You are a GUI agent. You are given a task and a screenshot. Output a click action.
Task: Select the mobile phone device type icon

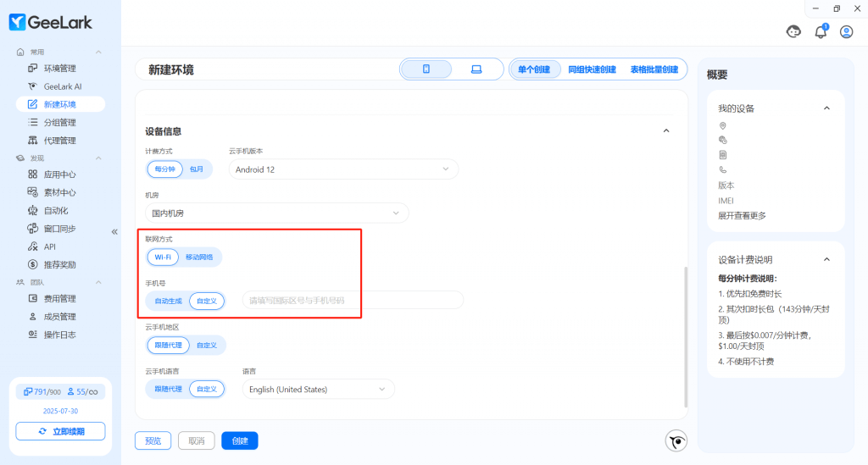pos(426,69)
